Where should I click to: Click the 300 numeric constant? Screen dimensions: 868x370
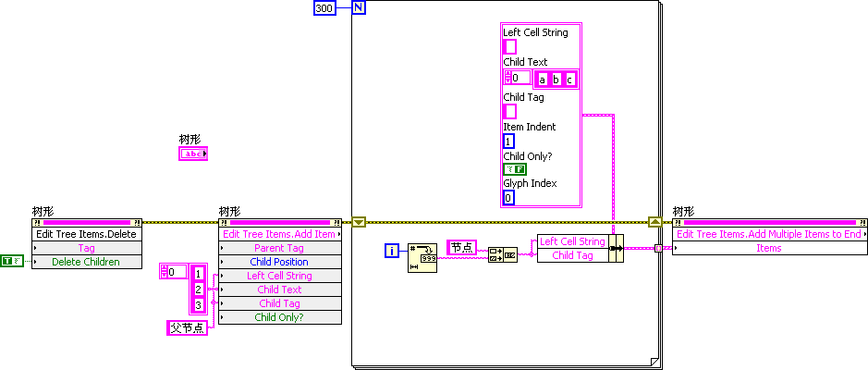[324, 8]
